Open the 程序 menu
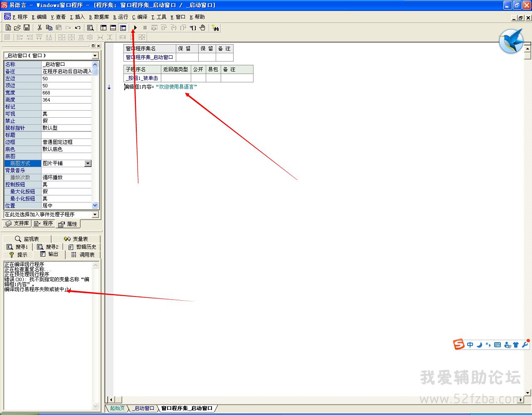This screenshot has width=532, height=415. pos(20,17)
